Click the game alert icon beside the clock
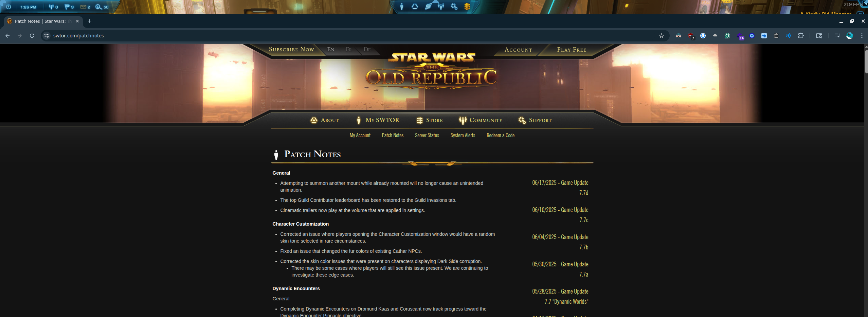The width and height of the screenshot is (868, 317). click(x=8, y=7)
